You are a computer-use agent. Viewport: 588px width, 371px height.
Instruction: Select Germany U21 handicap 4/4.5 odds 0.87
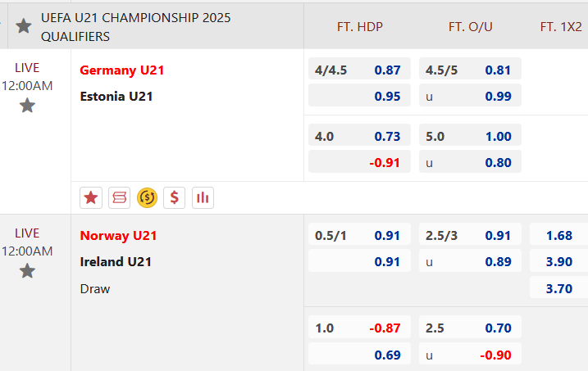coord(359,69)
